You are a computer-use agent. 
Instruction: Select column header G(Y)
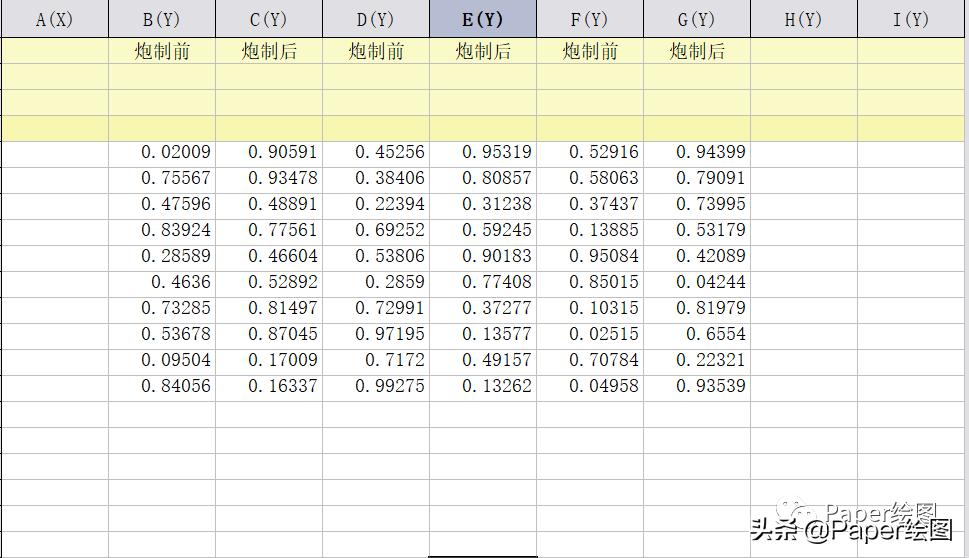point(696,19)
